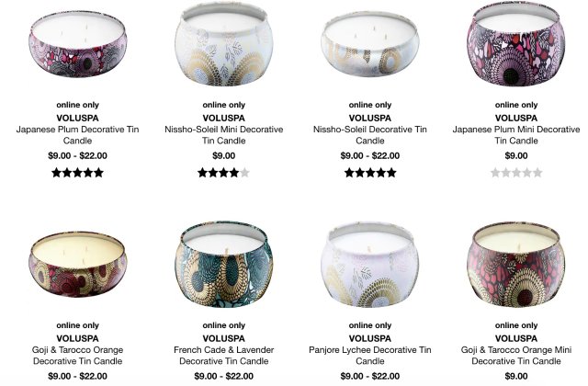Viewport: 588px width, 386px height.
Task: View the Panjore Lychee tin candle photo
Action: (x=370, y=264)
